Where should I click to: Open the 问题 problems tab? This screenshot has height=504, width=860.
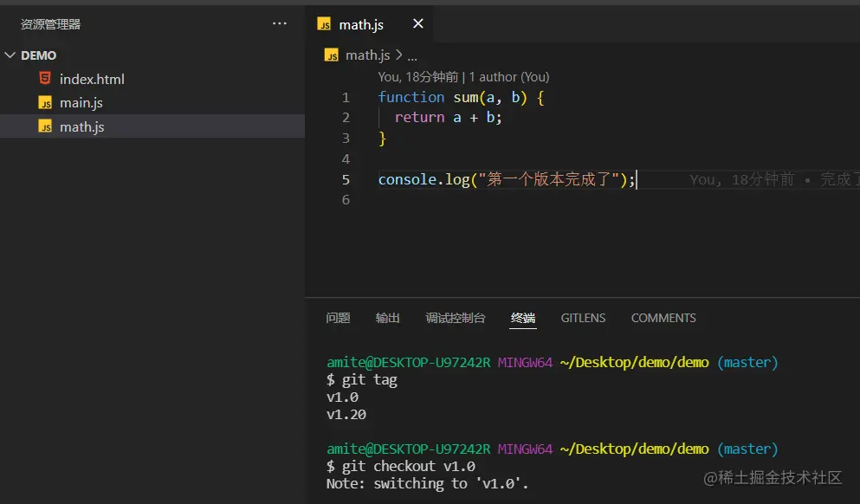(338, 318)
